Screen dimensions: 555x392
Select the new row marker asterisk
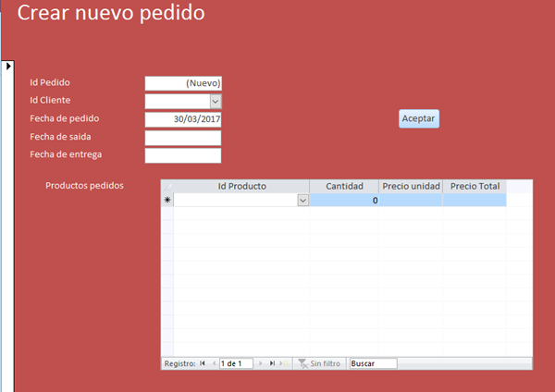coord(167,201)
